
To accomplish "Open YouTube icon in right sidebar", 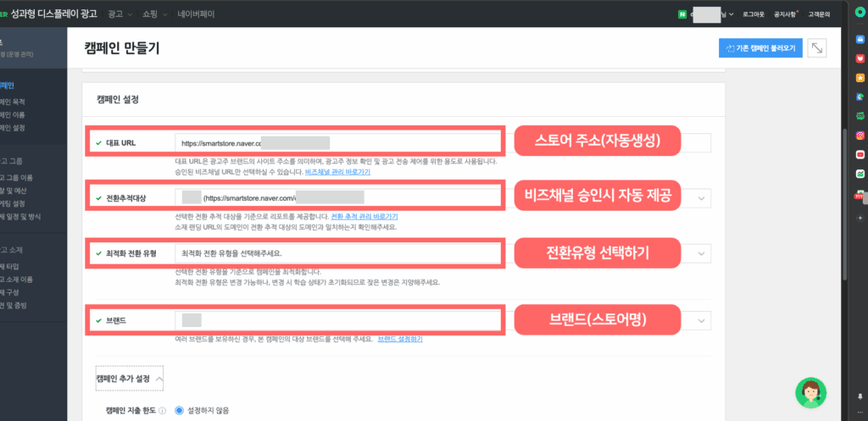I will [x=860, y=154].
